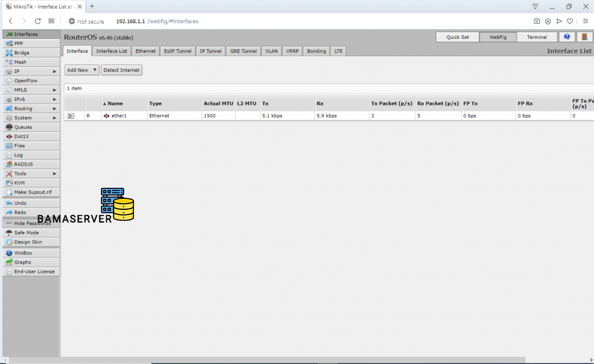Open Quick Set
Screen dimensions: 594x364
[x=458, y=37]
